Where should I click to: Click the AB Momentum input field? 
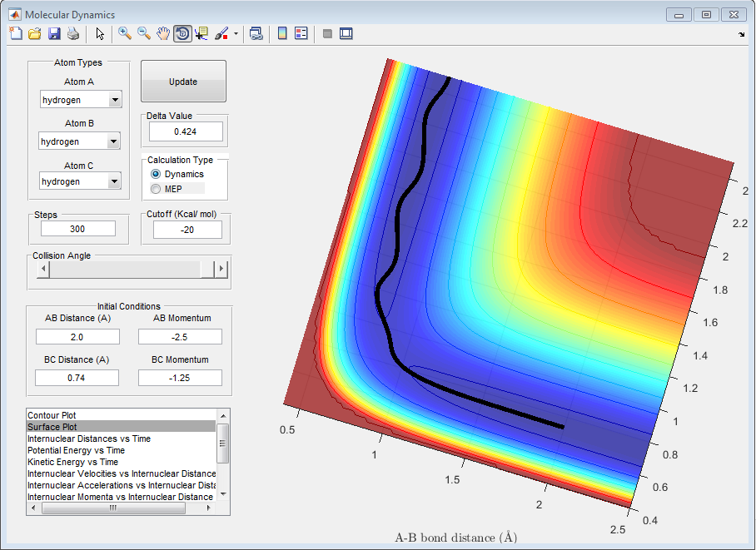click(x=180, y=336)
